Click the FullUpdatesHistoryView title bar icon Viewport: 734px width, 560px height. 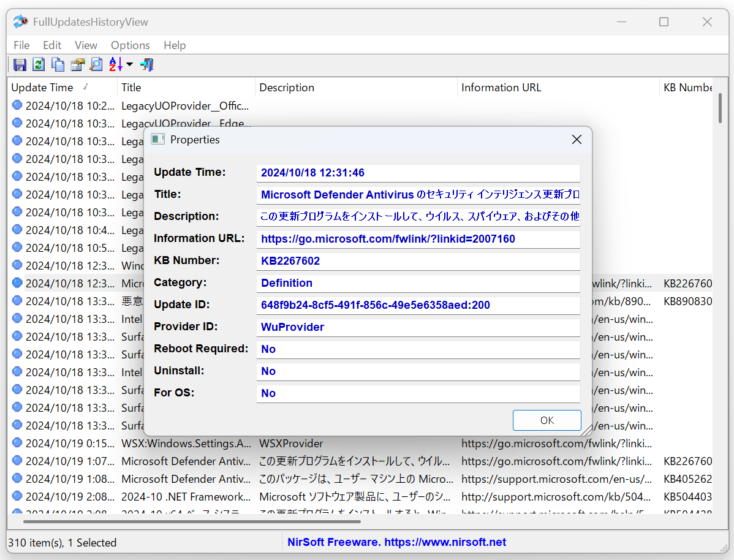click(19, 21)
